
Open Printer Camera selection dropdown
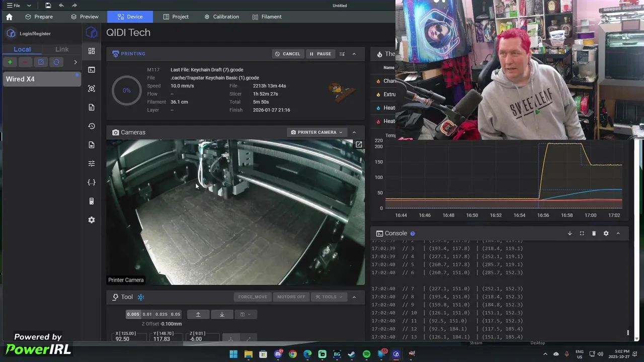click(x=316, y=132)
